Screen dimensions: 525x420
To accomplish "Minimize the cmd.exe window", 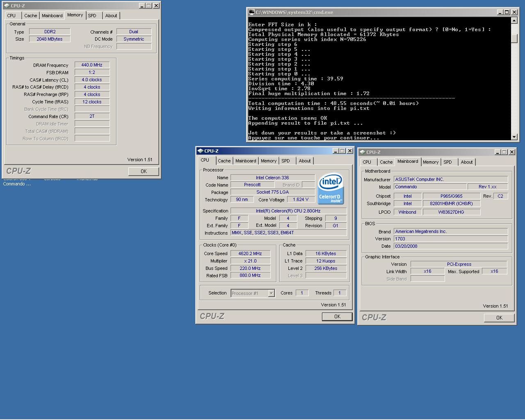I will pos(500,12).
